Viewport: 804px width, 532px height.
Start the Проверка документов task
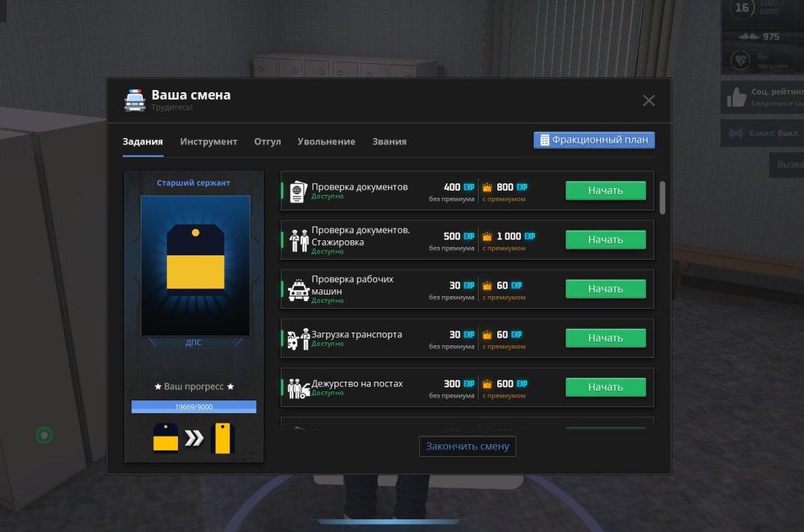[x=605, y=190]
